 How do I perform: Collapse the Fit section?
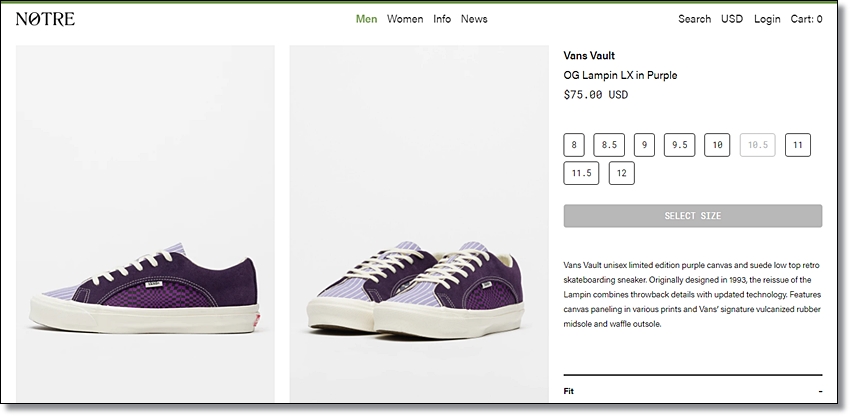coord(693,391)
